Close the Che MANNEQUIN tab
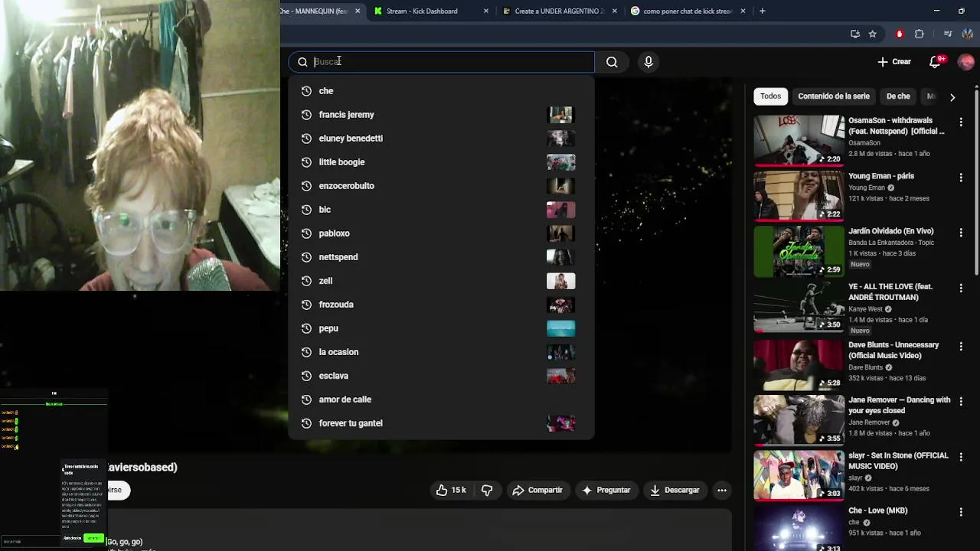 pos(358,11)
